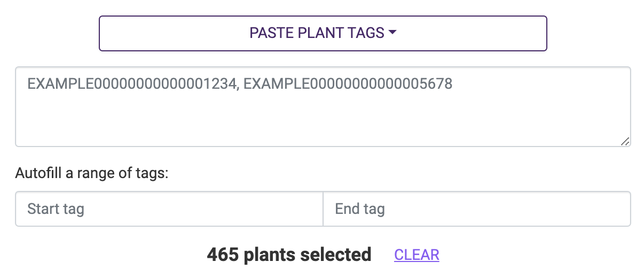This screenshot has width=644, height=277.
Task: Click the EXAMPLE placeholder text in textarea
Action: (x=240, y=84)
